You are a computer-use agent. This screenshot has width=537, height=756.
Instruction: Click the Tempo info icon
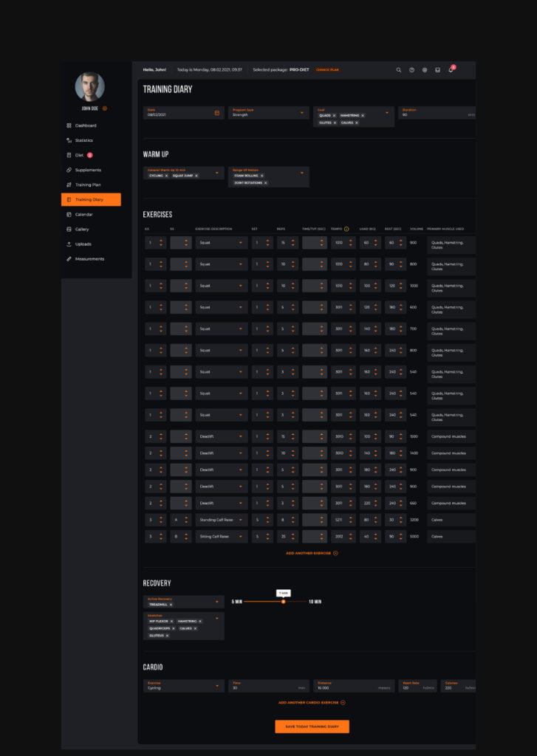(x=346, y=229)
